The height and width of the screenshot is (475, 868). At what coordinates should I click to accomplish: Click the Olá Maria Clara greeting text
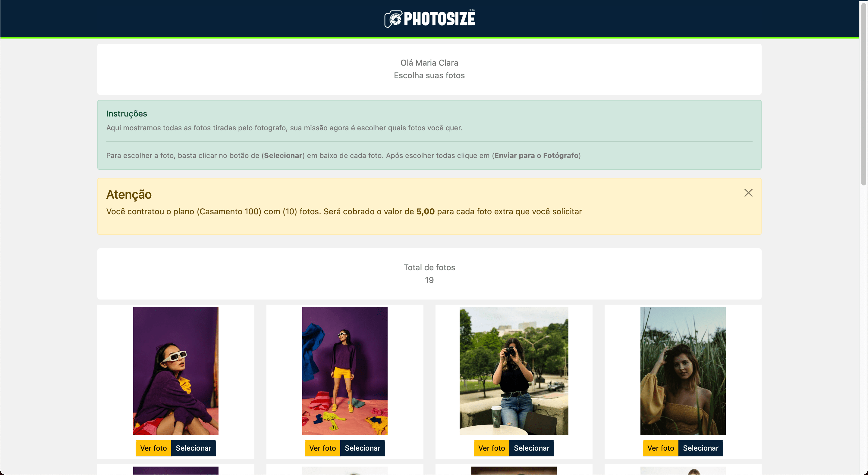click(x=429, y=63)
